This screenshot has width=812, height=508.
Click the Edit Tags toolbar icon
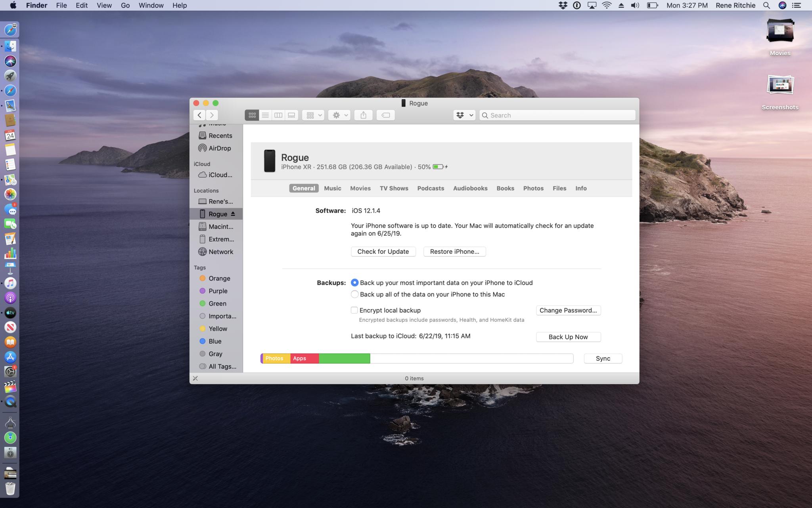coord(385,115)
